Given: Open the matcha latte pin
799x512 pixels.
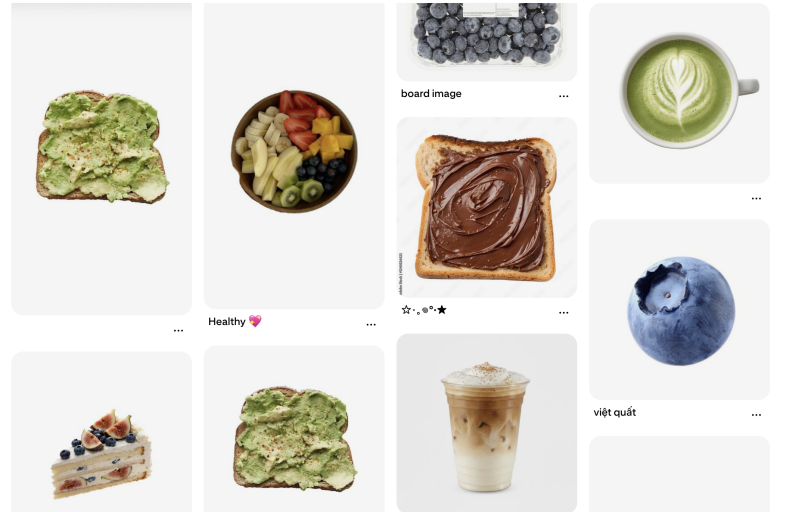Looking at the screenshot, I should (x=679, y=93).
